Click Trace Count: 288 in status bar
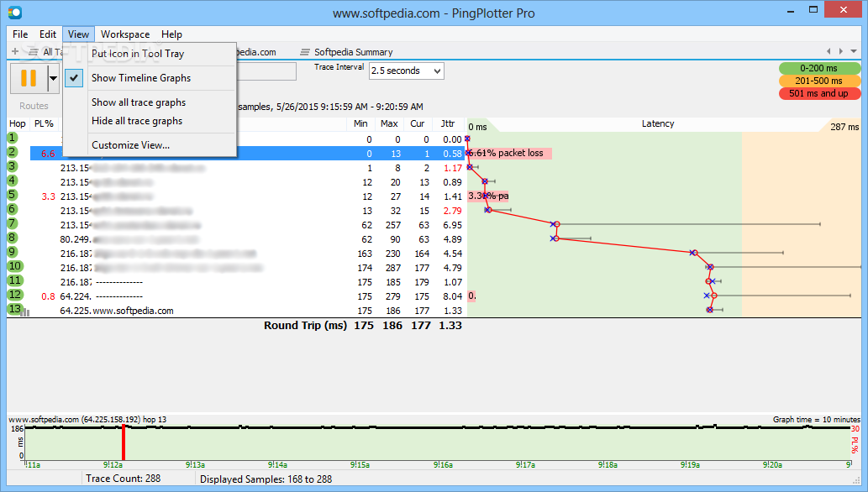 tap(123, 479)
